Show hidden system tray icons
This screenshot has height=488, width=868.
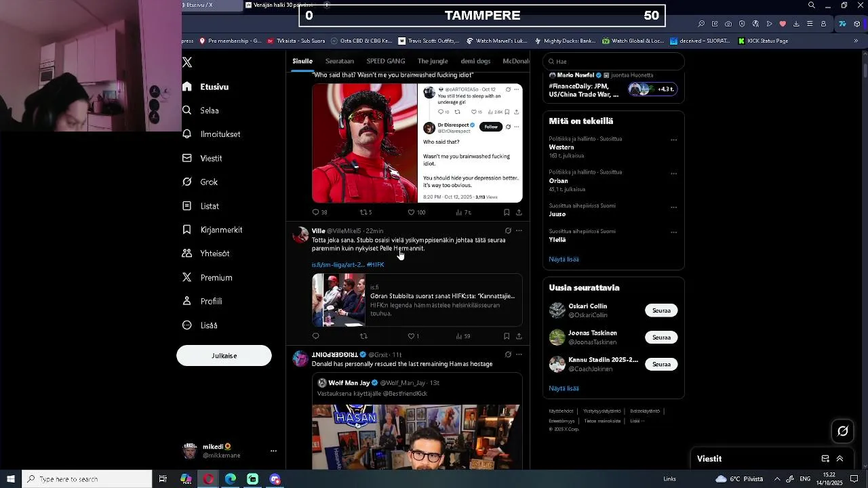tap(777, 479)
